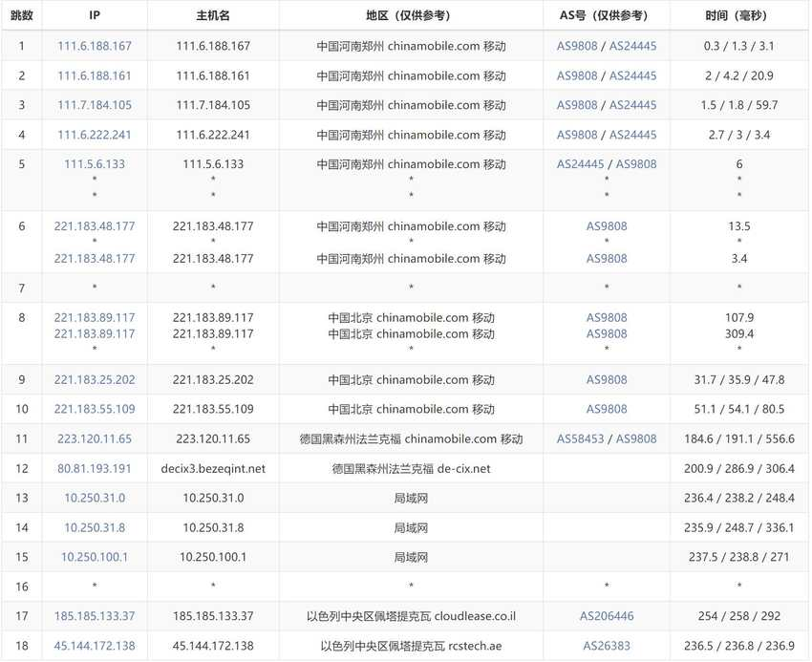Open AS24445 link in hop 1 row
The image size is (812, 662).
(x=632, y=46)
